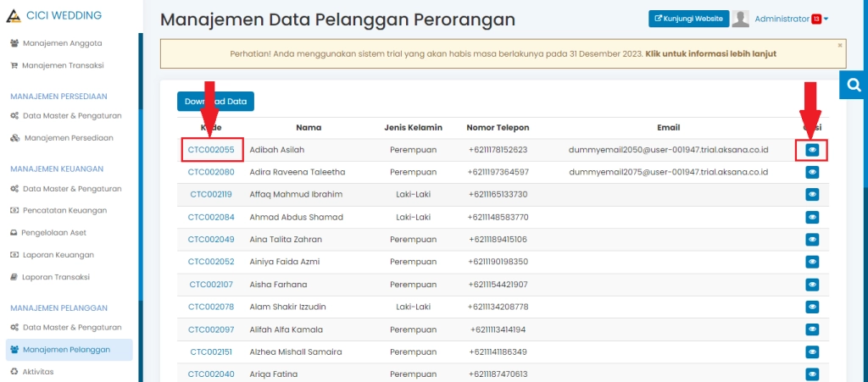
Task: Open customer code CTC002040
Action: [x=211, y=374]
